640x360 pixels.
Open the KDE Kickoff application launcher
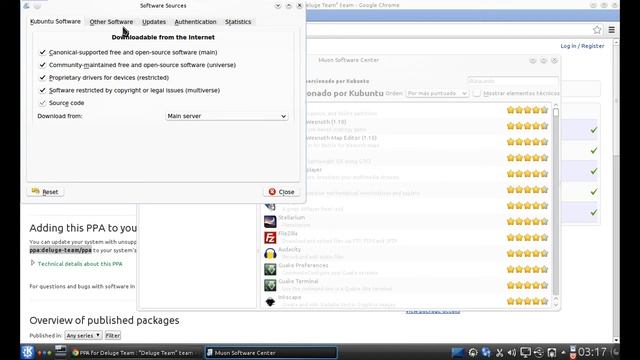pyautogui.click(x=27, y=352)
